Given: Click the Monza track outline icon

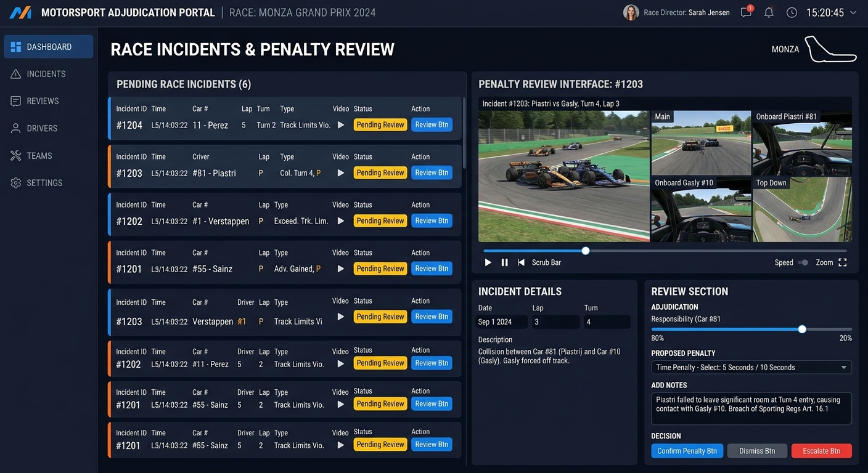Looking at the screenshot, I should [831, 49].
